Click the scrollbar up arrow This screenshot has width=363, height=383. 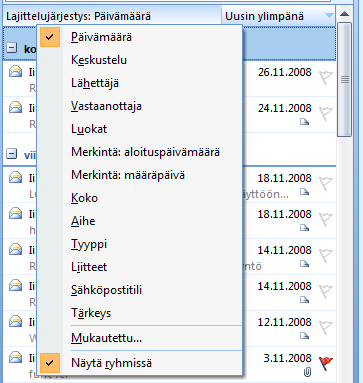coord(345,14)
